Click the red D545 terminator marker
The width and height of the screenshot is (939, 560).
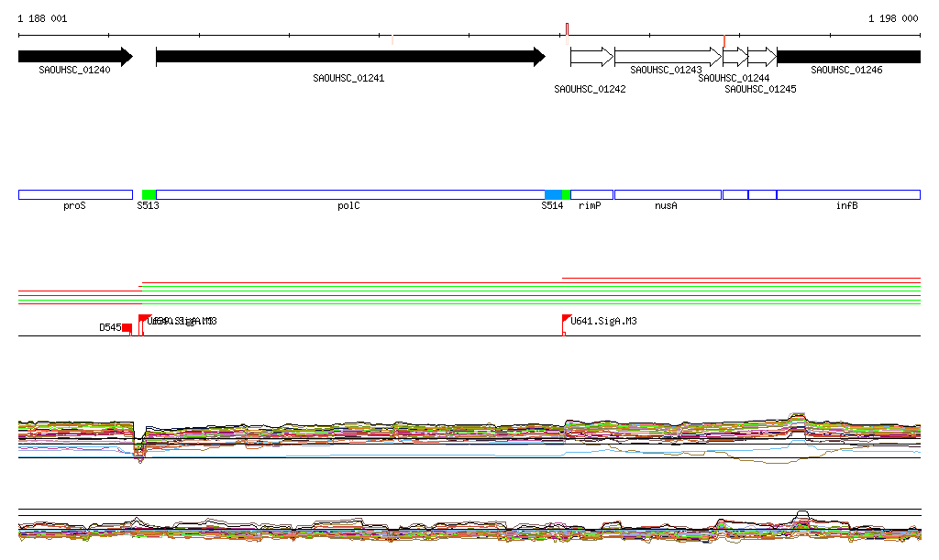(127, 328)
